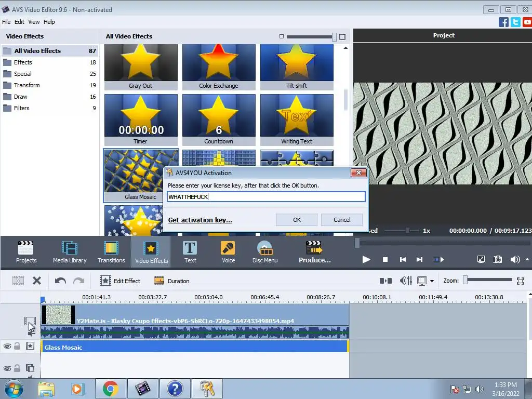Play the project preview

click(366, 260)
